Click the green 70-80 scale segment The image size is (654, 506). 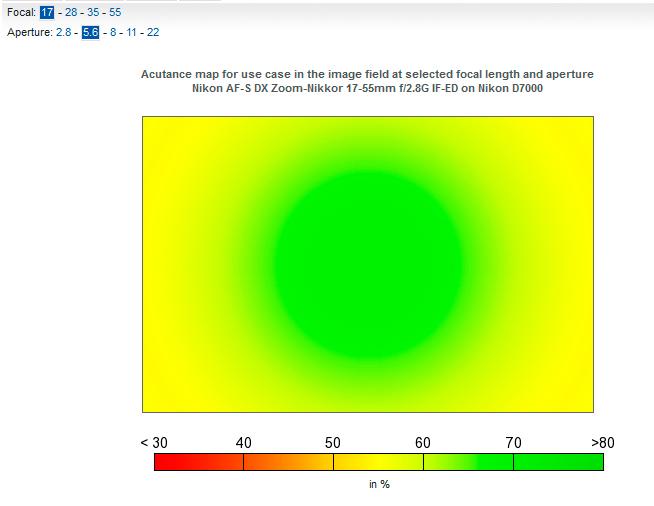[558, 462]
